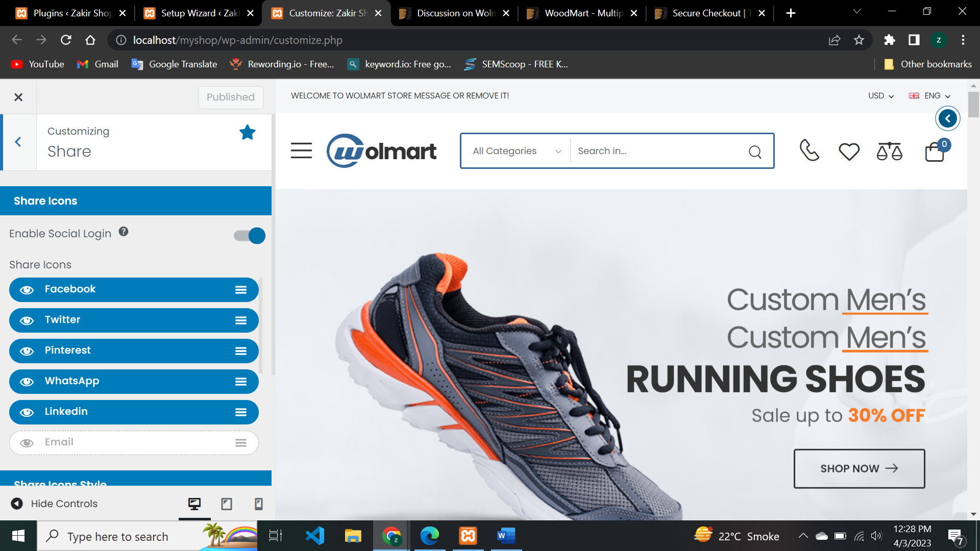Expand the All Categories dropdown
980x551 pixels.
[x=516, y=151]
